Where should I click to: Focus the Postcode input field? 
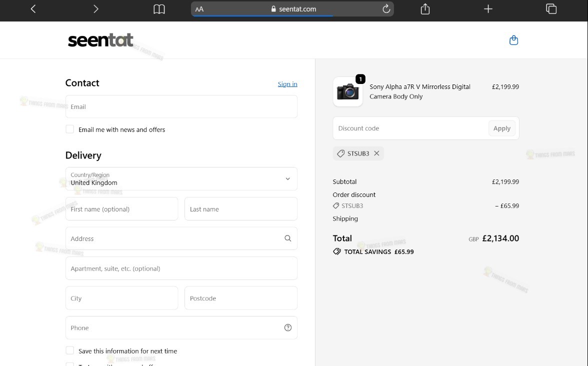point(241,298)
